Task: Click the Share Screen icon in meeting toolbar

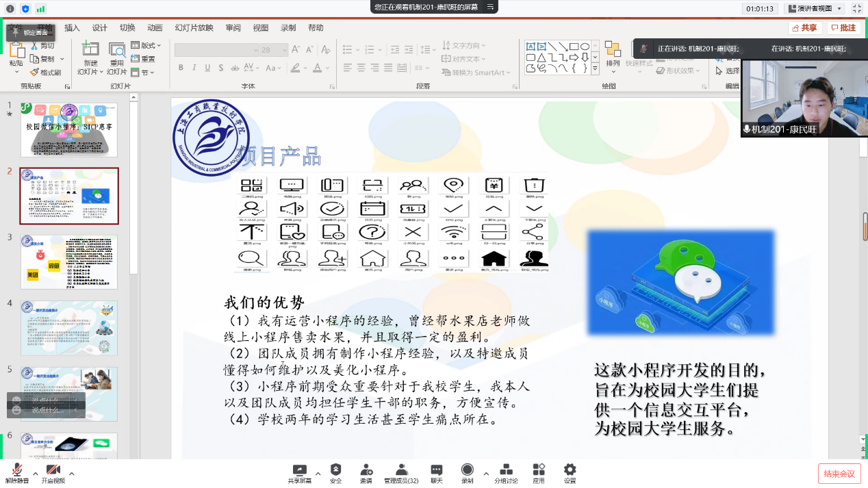Action: tap(299, 470)
